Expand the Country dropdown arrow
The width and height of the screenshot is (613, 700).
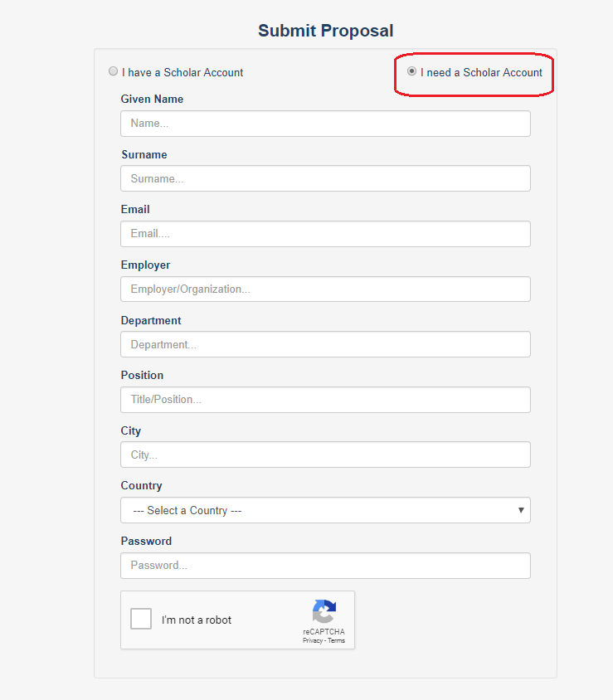pos(521,510)
